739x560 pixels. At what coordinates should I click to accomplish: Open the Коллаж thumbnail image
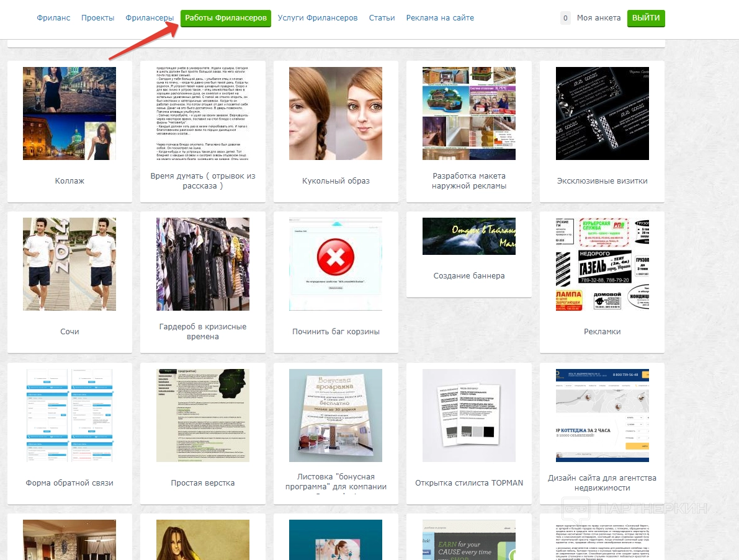69,113
